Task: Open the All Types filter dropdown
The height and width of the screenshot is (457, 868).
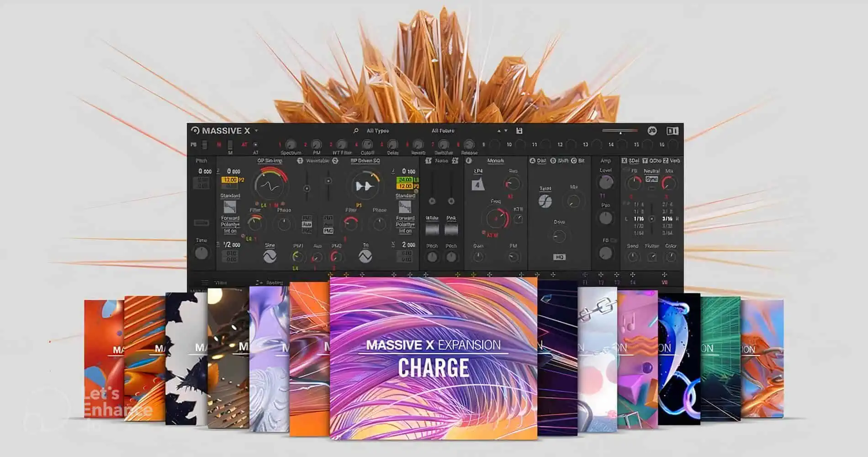Action: point(377,131)
